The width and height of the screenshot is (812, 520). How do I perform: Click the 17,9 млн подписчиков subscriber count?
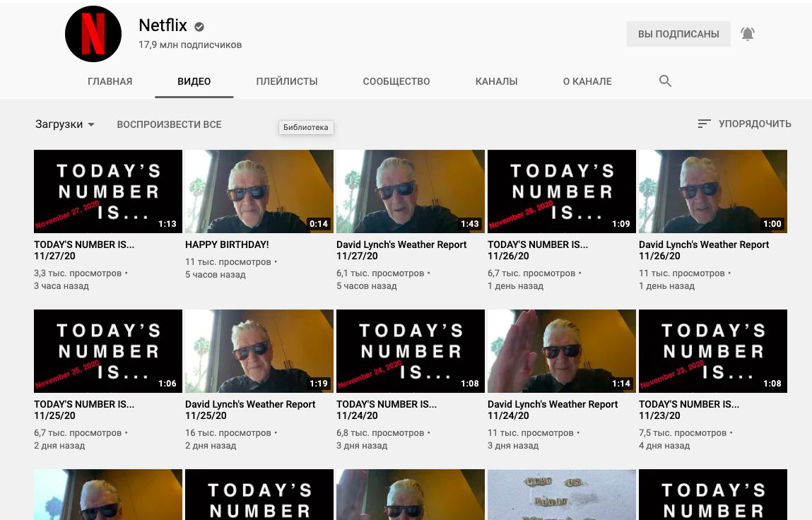click(190, 45)
